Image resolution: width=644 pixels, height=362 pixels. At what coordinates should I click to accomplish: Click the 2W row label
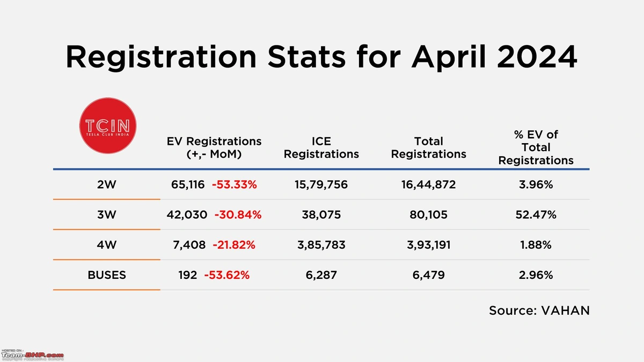[107, 185]
